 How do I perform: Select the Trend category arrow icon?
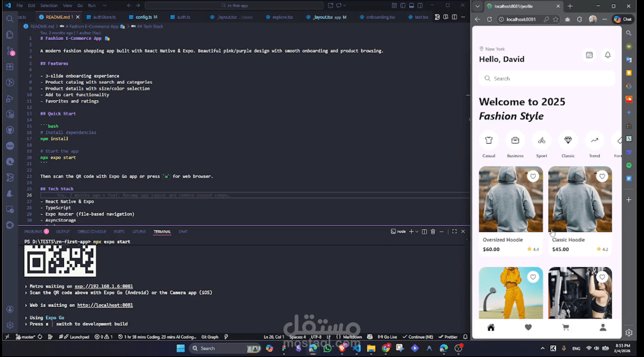[595, 141]
